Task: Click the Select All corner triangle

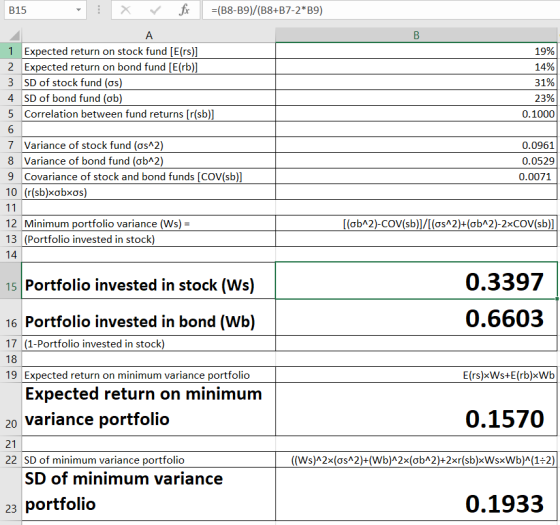Action: click(14, 36)
